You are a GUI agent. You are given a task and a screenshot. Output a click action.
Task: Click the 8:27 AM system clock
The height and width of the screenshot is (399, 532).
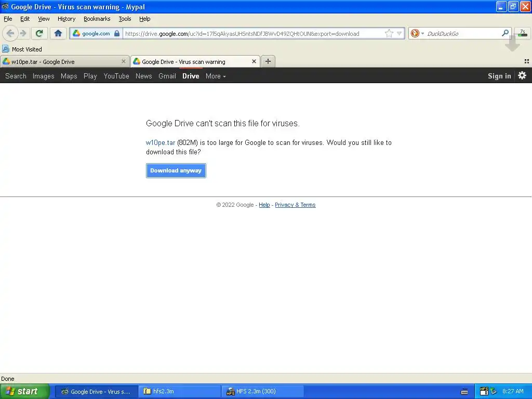(x=513, y=392)
